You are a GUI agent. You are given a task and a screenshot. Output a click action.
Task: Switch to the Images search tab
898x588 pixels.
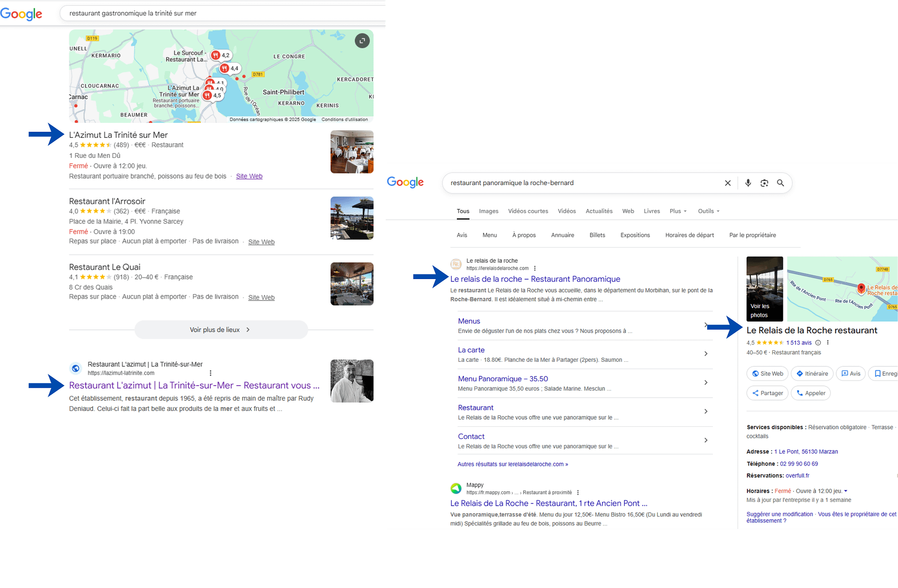click(x=488, y=211)
